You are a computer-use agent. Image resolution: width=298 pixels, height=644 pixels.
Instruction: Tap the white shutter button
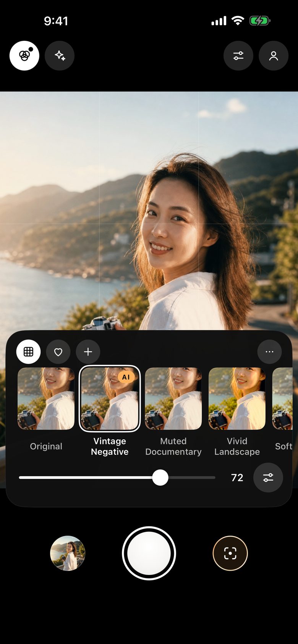point(149,553)
